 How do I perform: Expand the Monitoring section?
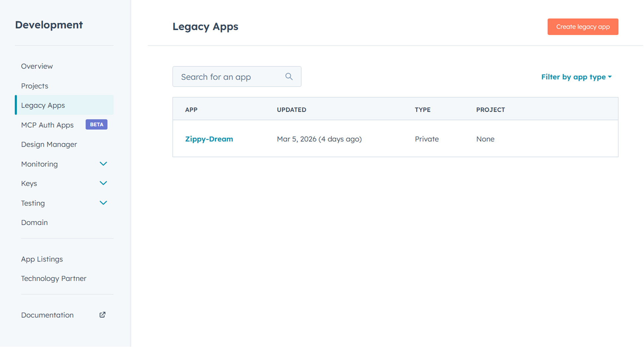click(103, 163)
